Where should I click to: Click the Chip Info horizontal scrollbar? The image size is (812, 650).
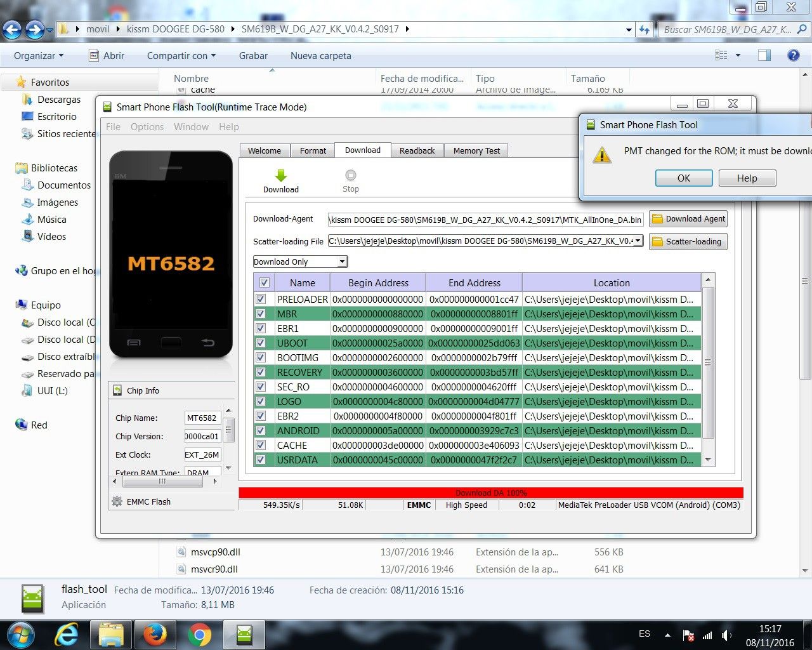164,481
